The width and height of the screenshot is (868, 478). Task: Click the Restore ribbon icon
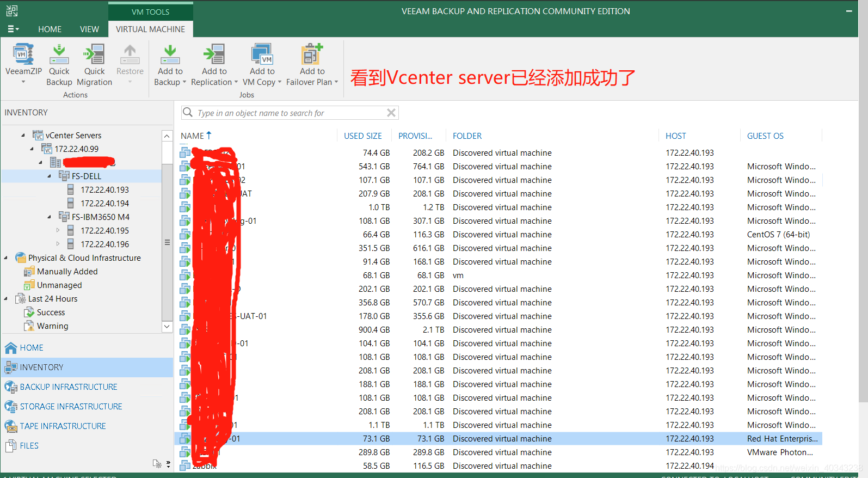pyautogui.click(x=130, y=54)
